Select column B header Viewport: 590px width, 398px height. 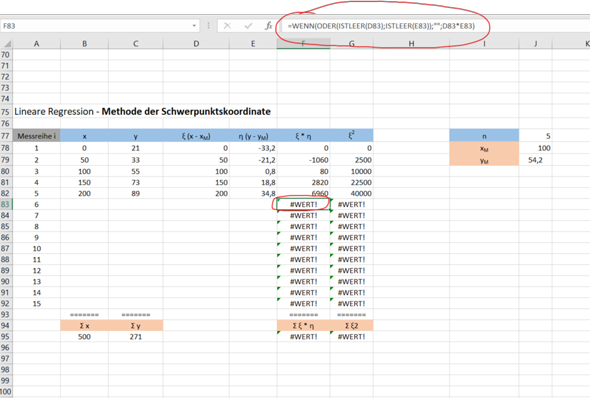pyautogui.click(x=84, y=44)
